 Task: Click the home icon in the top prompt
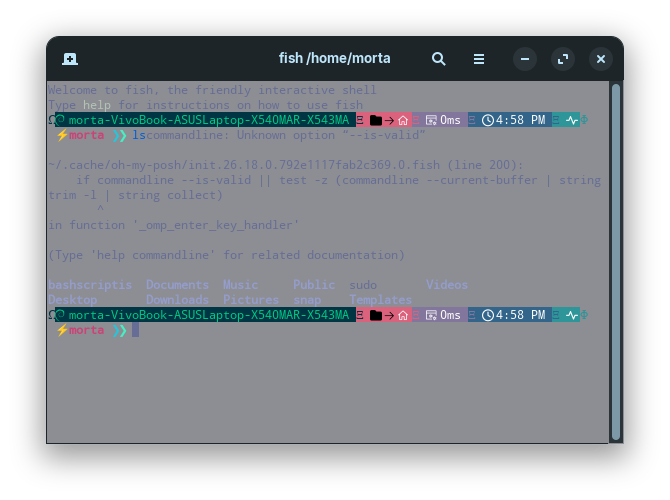tap(403, 121)
